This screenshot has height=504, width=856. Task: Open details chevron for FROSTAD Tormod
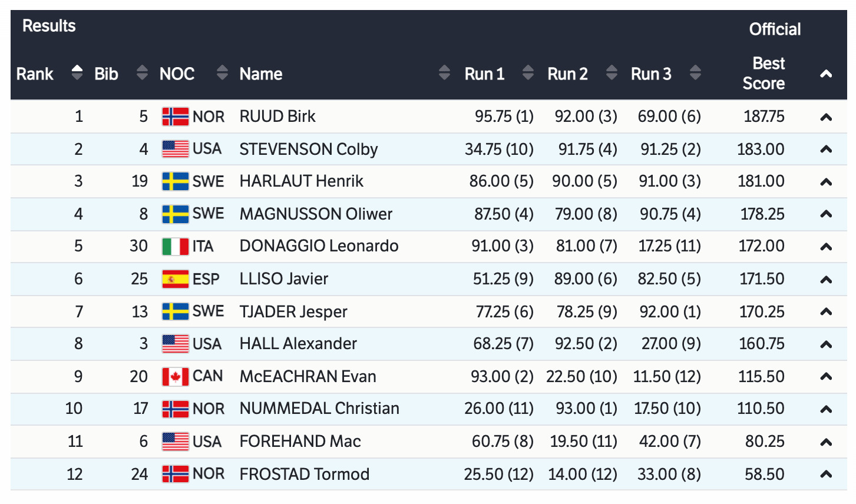[826, 475]
